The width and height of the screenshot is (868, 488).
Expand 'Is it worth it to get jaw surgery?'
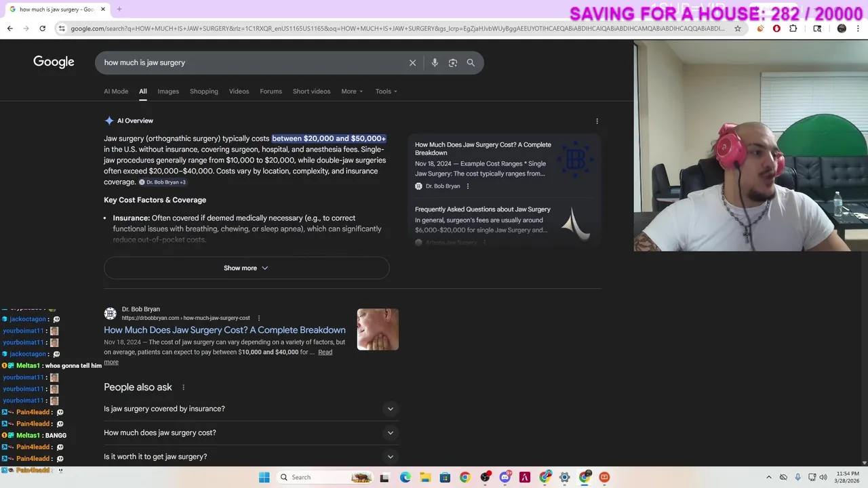click(250, 457)
